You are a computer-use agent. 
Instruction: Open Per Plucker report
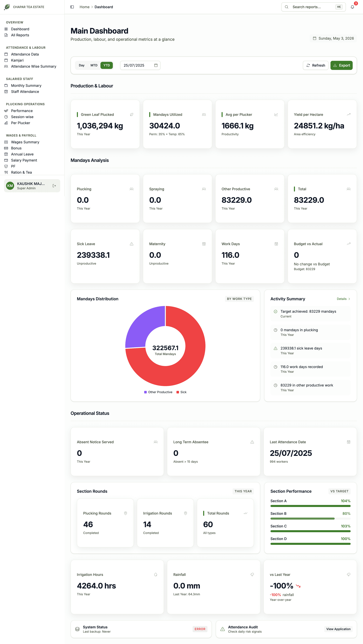click(20, 123)
